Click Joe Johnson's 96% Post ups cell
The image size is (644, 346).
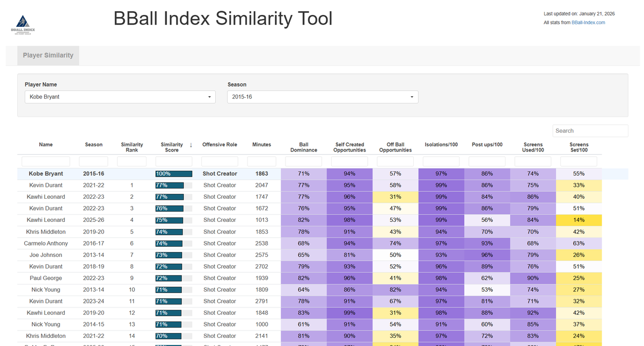click(487, 255)
